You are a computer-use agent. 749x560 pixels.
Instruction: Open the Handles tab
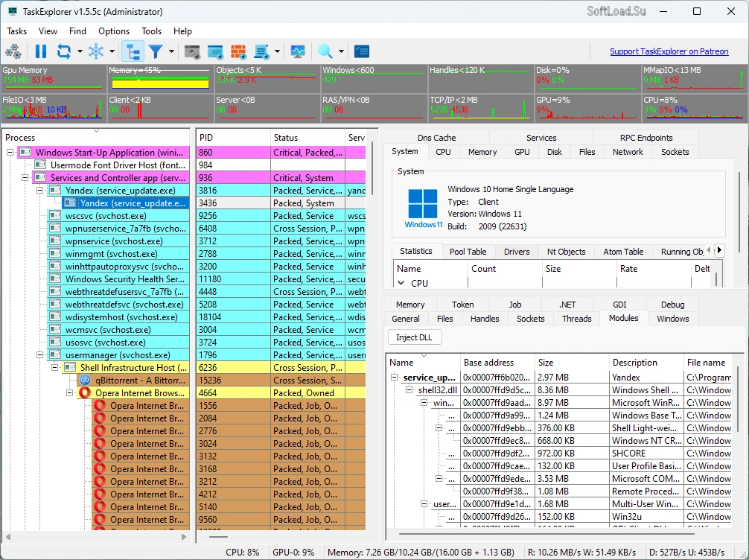pos(485,319)
